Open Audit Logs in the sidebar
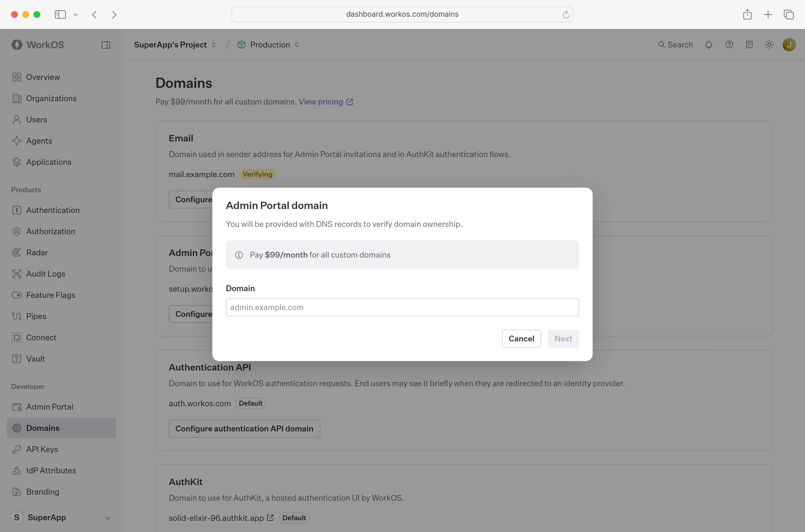This screenshot has height=532, width=805. click(x=61, y=274)
